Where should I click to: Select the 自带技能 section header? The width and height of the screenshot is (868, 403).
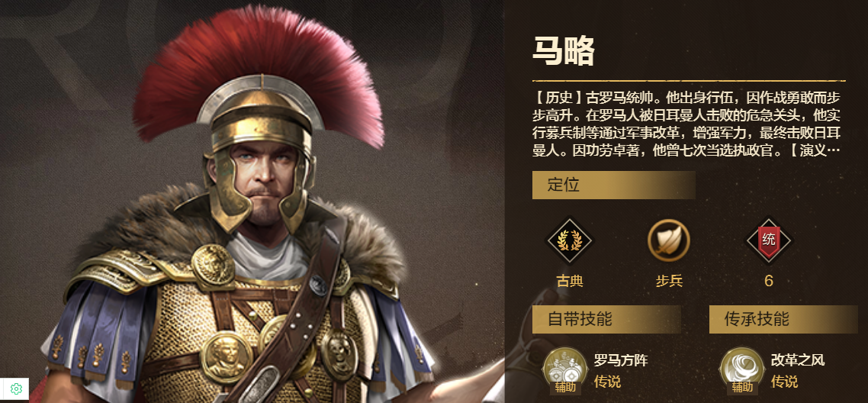[606, 319]
